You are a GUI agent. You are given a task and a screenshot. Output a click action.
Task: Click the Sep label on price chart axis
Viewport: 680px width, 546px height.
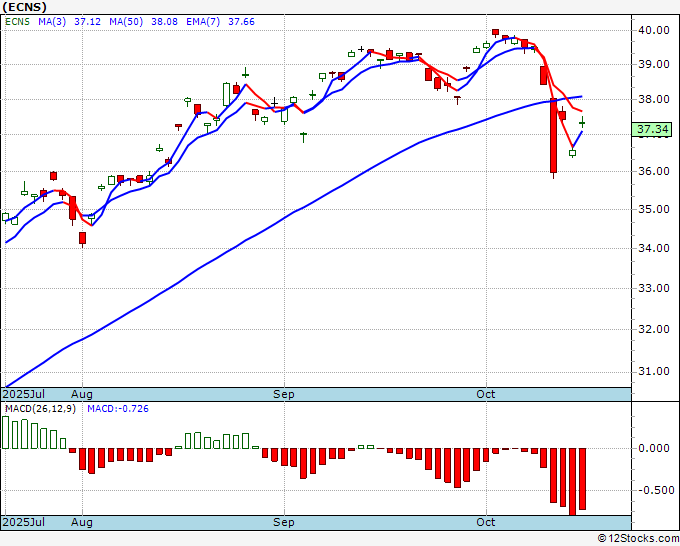coord(284,394)
